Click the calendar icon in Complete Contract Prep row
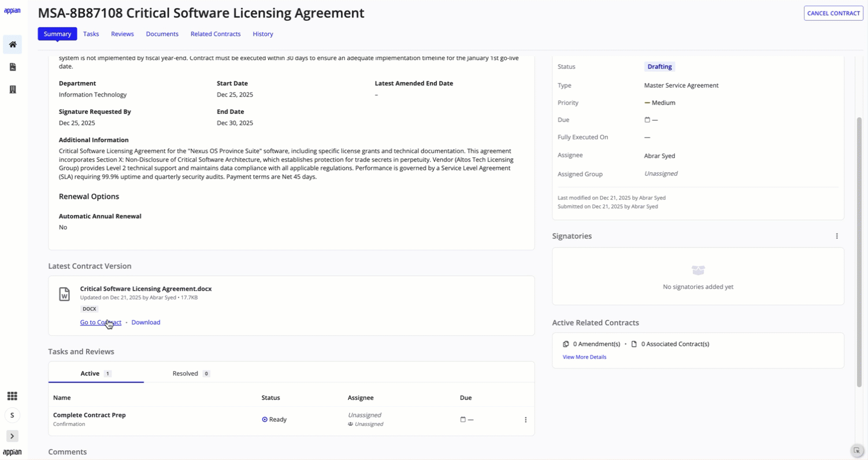 click(463, 420)
